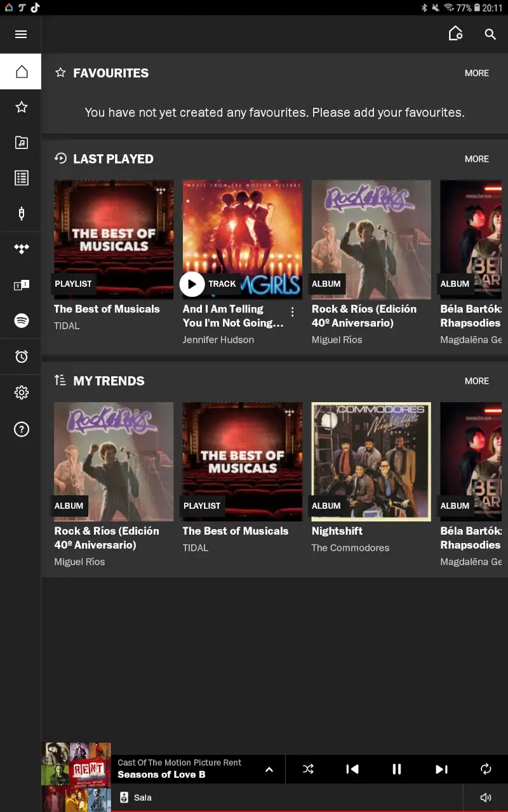Viewport: 508px width, 812px height.
Task: Tap the battery indicator in status bar
Action: point(477,8)
